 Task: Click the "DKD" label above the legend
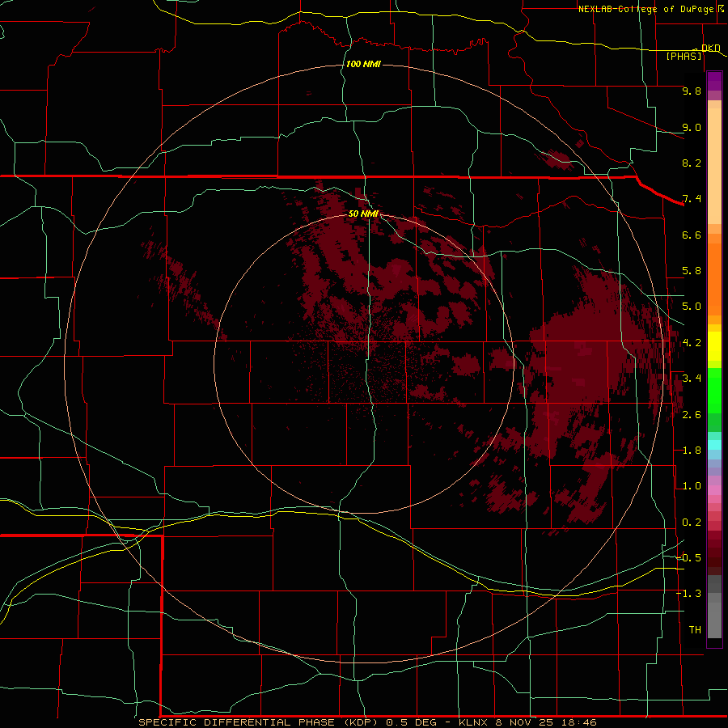click(x=710, y=48)
